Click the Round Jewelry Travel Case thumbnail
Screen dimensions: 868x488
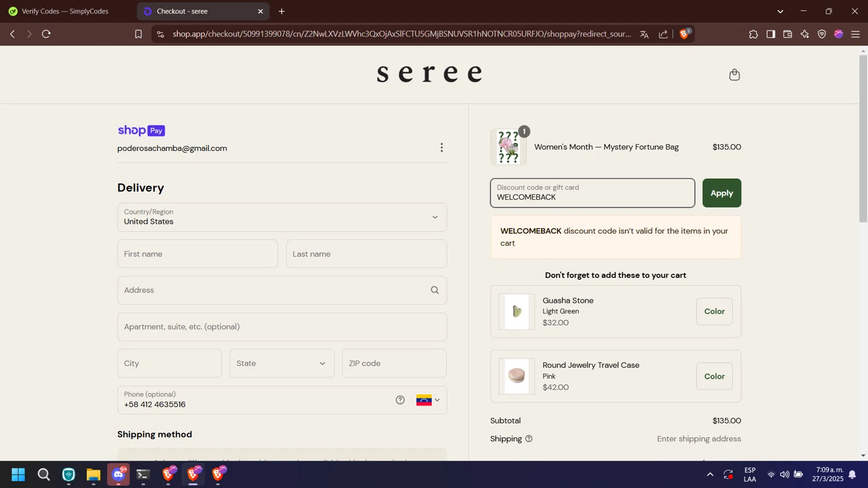pyautogui.click(x=517, y=376)
